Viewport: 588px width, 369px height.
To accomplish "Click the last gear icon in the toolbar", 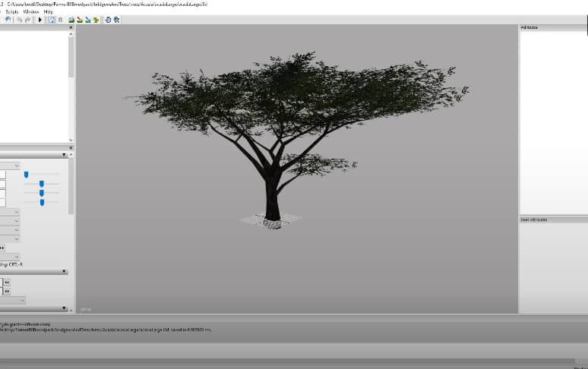I will click(x=116, y=20).
